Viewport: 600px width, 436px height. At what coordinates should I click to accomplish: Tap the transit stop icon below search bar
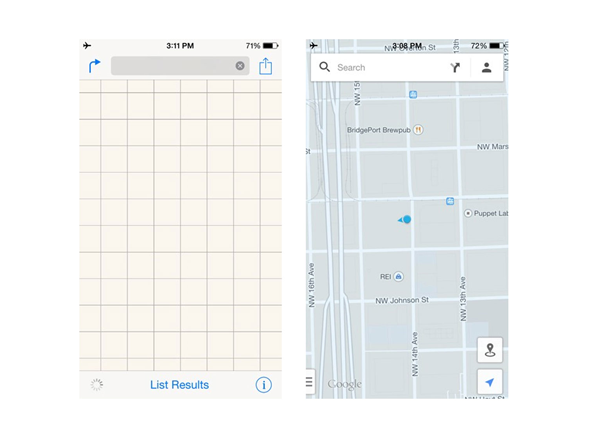(x=413, y=94)
